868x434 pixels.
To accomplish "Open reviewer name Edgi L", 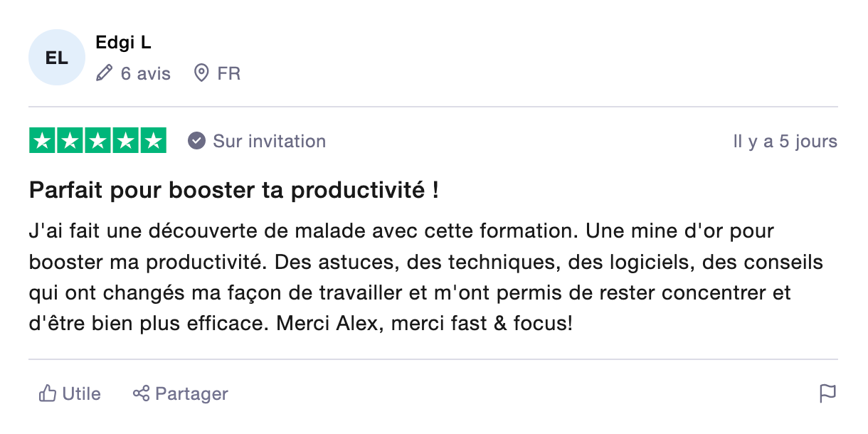I will (123, 43).
